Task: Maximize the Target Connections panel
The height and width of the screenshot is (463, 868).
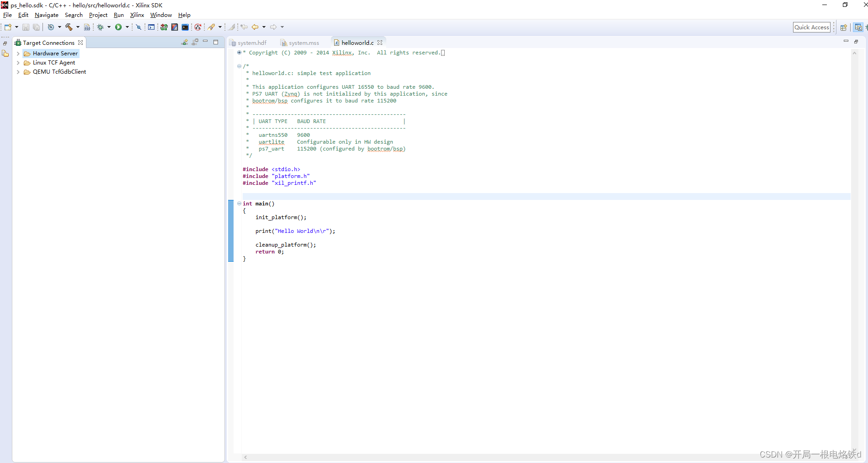Action: click(216, 42)
